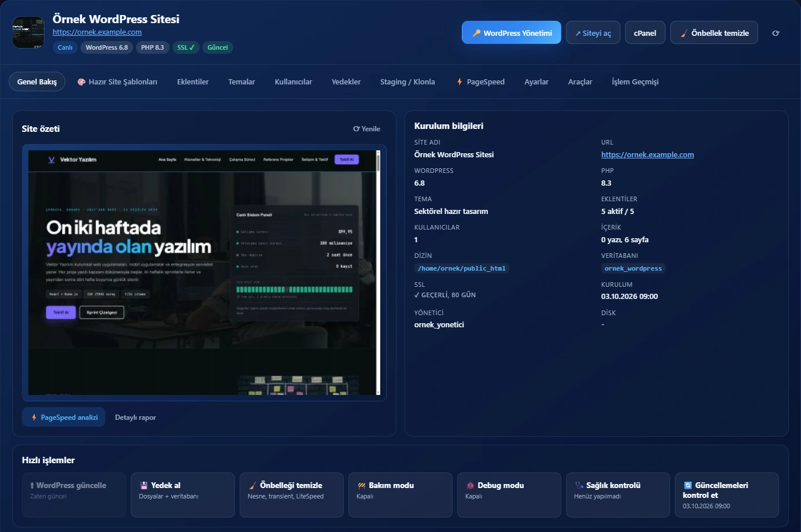Click the Güncel badge
Screen dimensions: 801x532
pyautogui.click(x=218, y=47)
